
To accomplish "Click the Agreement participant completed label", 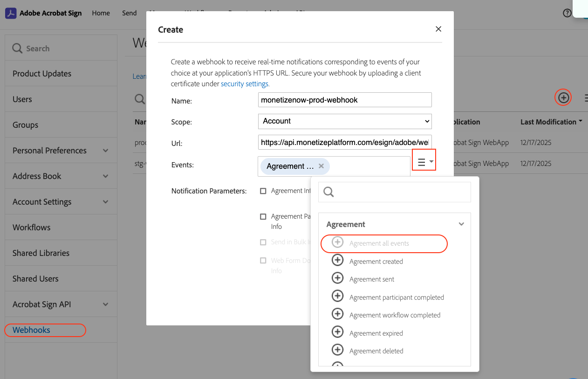I will click(397, 297).
